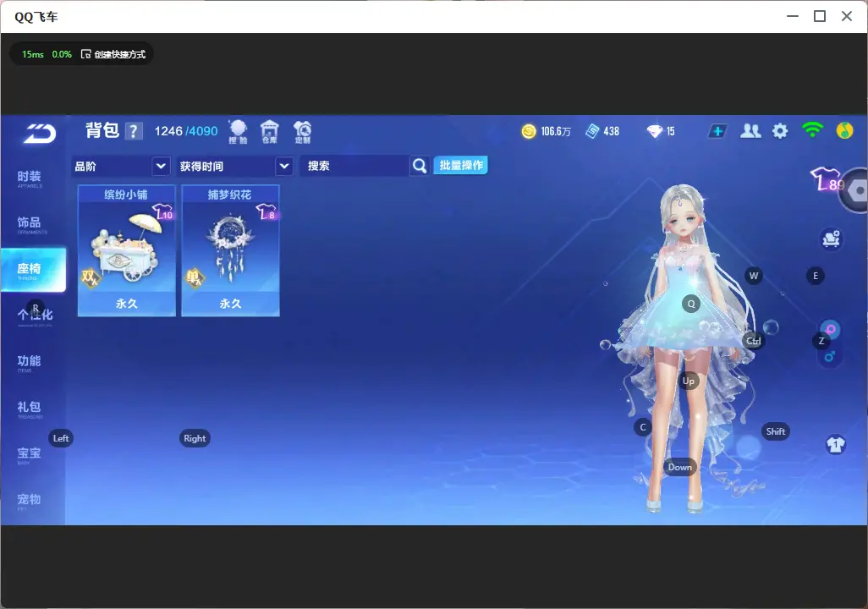Screen dimensions: 868x609
Task: Open the 礼包 tab
Action: click(x=30, y=408)
